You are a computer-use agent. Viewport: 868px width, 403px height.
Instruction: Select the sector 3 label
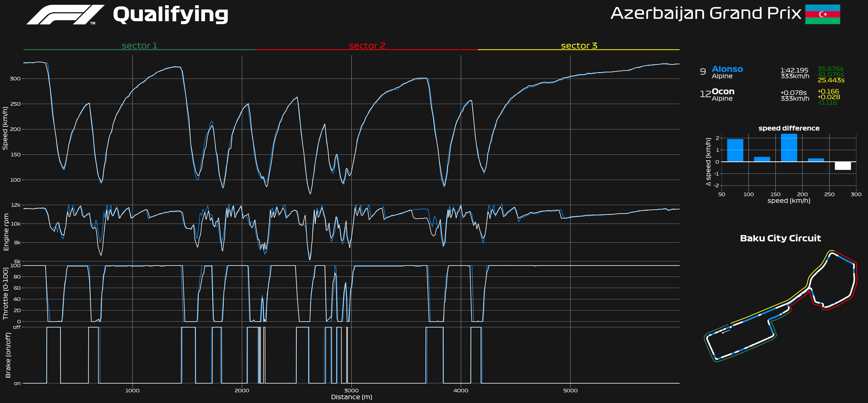click(x=579, y=46)
